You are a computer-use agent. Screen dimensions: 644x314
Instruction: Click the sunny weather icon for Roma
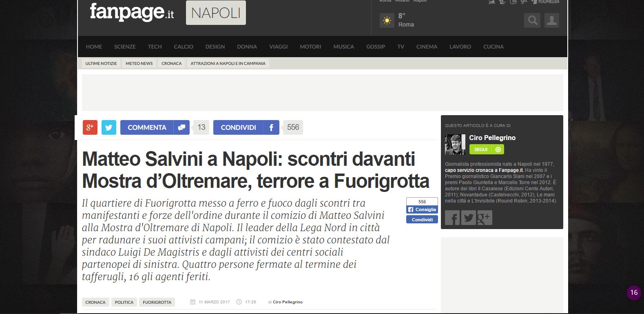click(387, 20)
